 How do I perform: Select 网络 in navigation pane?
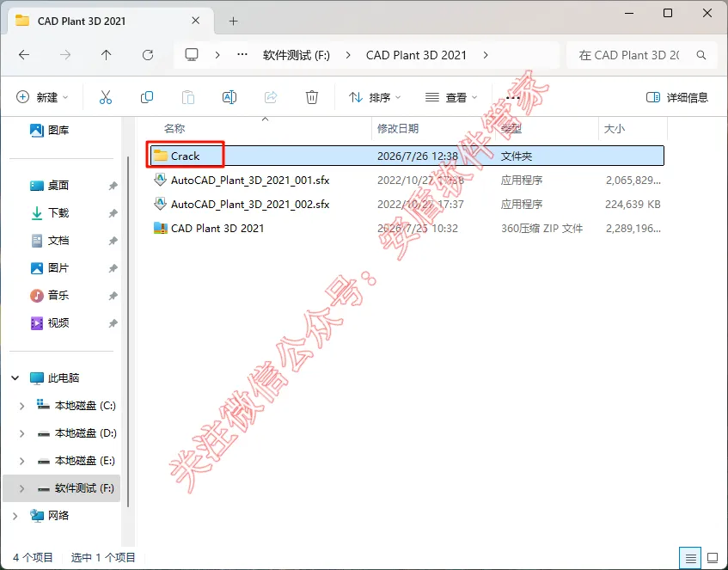(x=49, y=516)
